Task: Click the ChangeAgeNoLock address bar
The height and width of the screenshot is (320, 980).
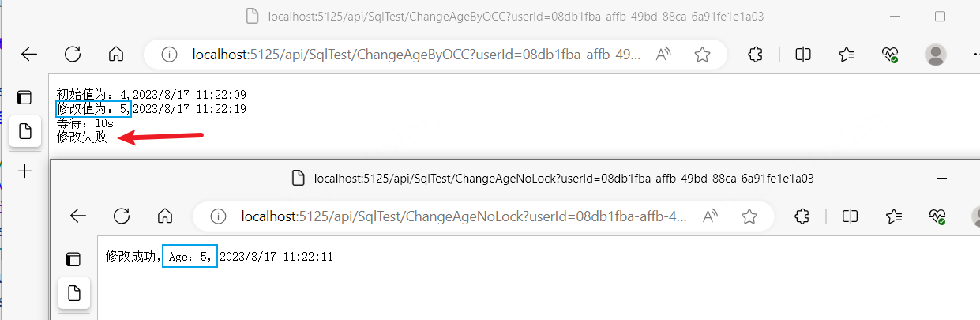Action: coord(464,216)
